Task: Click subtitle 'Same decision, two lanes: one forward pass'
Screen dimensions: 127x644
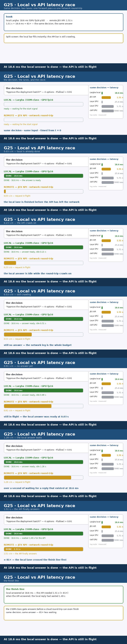Action: tap(43, 8)
